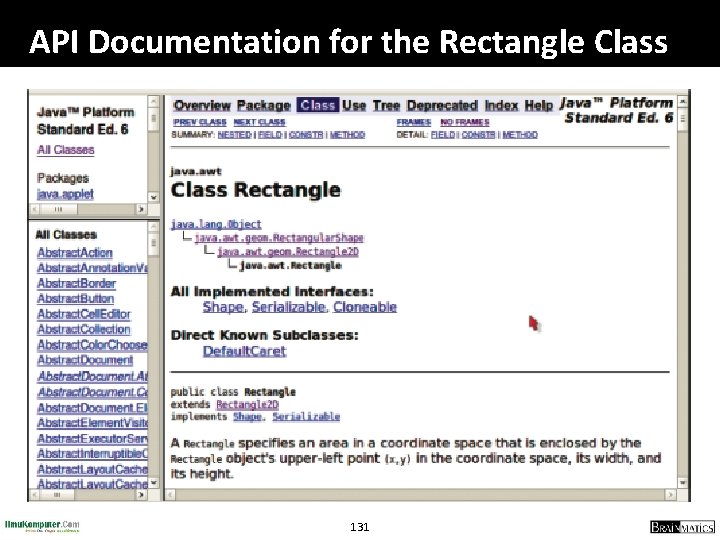Click main frame scroll up arrow
The width and height of the screenshot is (720, 540).
click(x=683, y=101)
